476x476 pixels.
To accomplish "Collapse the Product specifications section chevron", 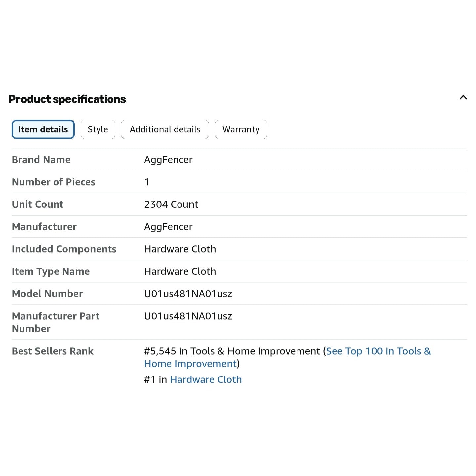I will [463, 98].
